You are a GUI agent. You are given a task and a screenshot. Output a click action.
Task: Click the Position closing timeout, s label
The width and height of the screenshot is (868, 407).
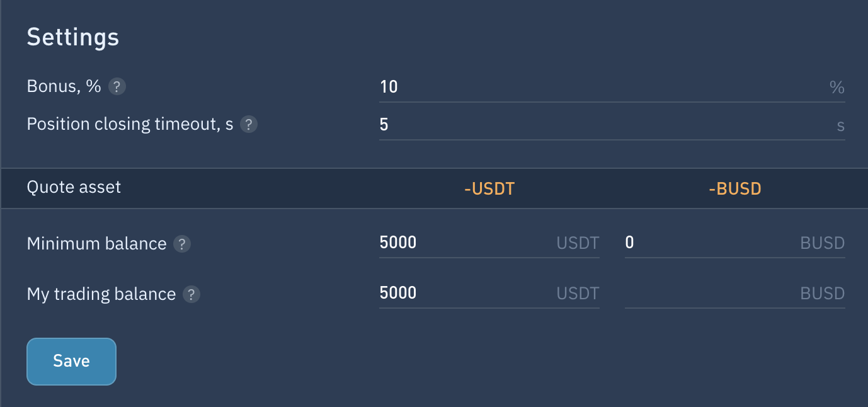(130, 124)
